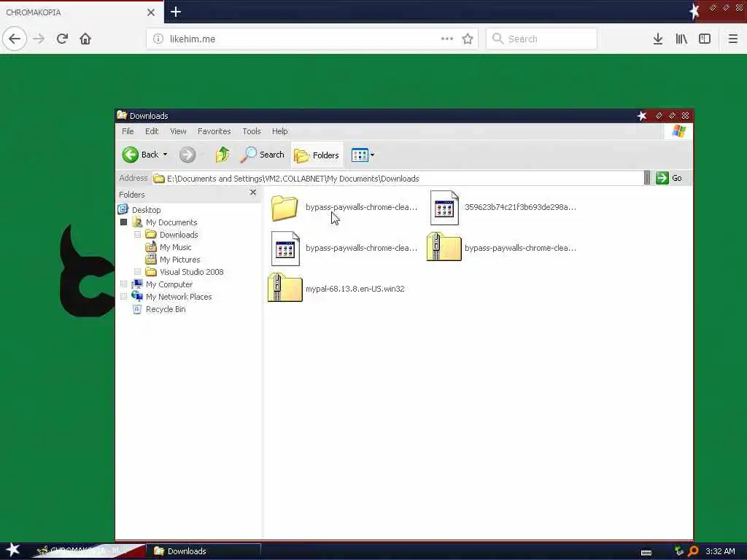Viewport: 747px width, 560px height.
Task: Open the browser hamburger menu
Action: pos(732,39)
